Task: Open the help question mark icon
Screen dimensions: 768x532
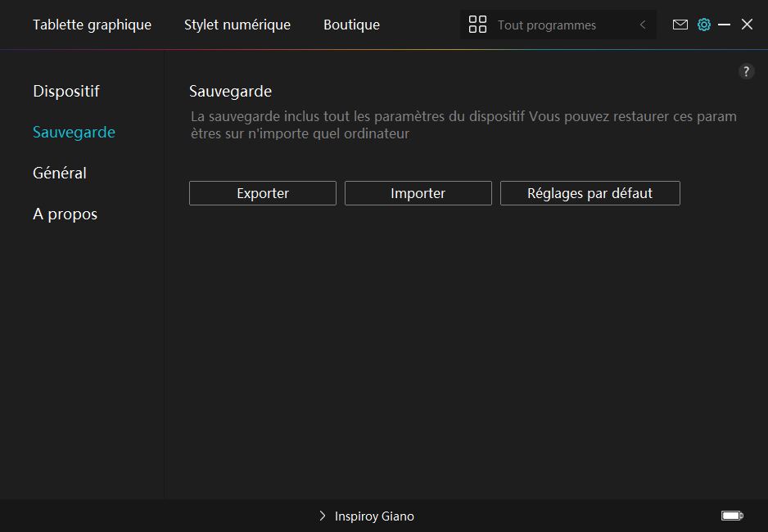Action: [x=746, y=71]
